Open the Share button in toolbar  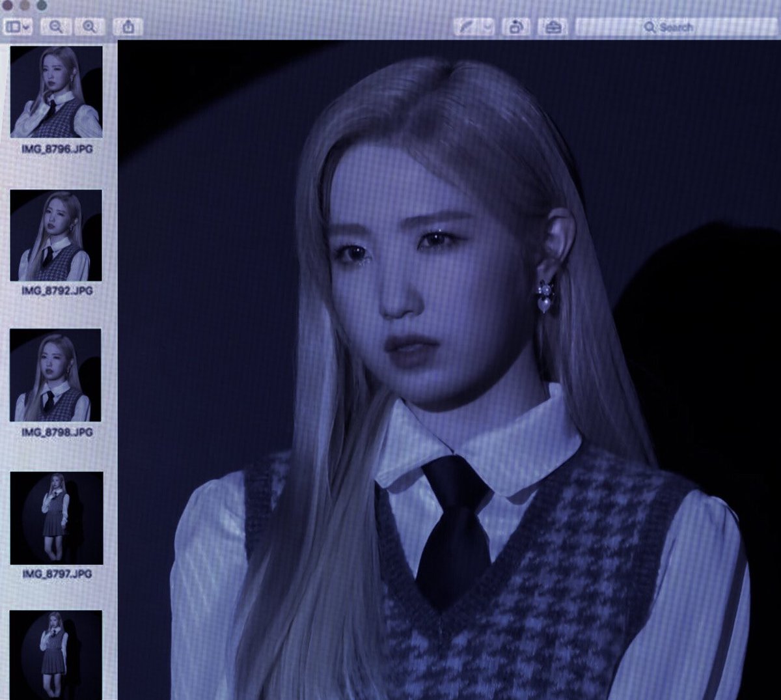point(128,27)
